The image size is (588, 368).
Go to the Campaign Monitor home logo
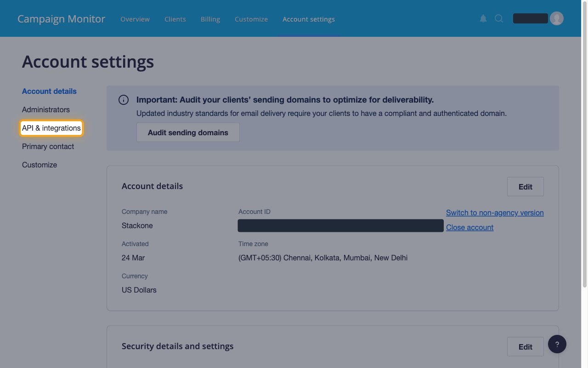61,19
